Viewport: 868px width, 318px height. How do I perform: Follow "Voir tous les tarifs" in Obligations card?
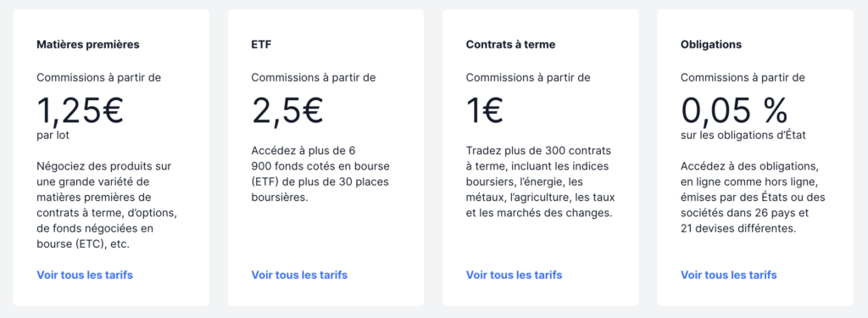pos(729,275)
